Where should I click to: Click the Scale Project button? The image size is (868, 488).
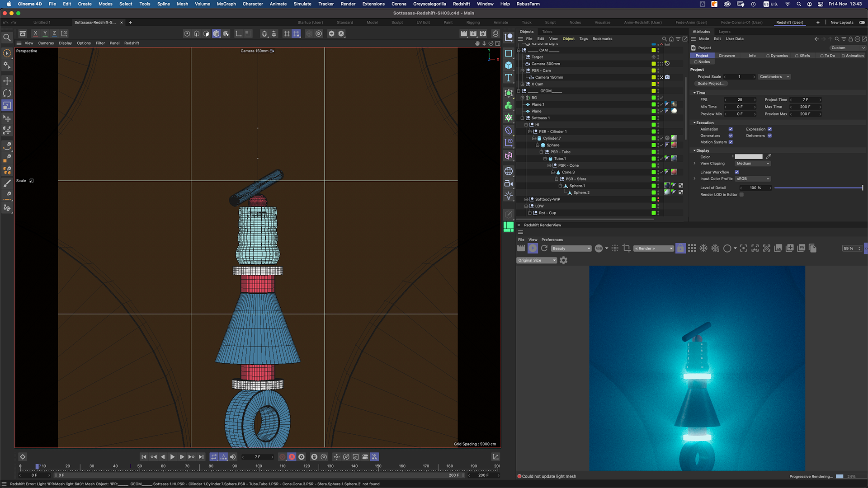tap(710, 84)
